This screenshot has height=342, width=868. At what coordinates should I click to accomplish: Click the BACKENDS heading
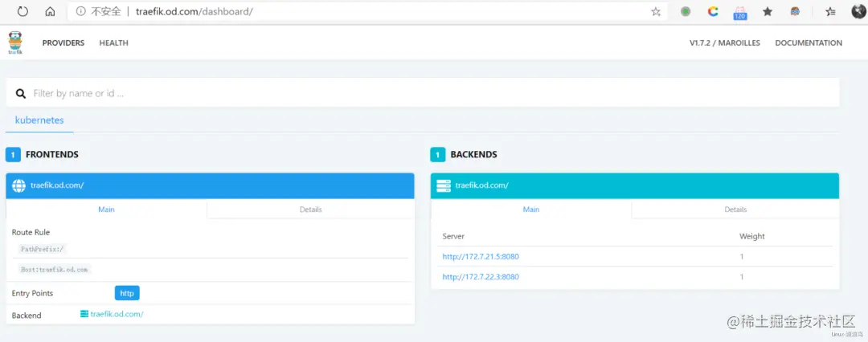click(x=473, y=155)
